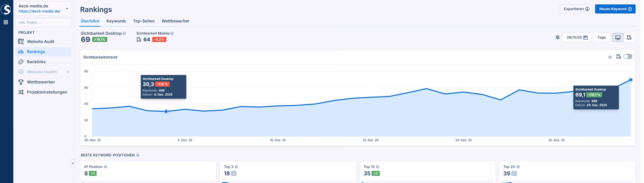Open Website Audit from sidebar
Image resolution: width=644 pixels, height=183 pixels.
coord(40,42)
